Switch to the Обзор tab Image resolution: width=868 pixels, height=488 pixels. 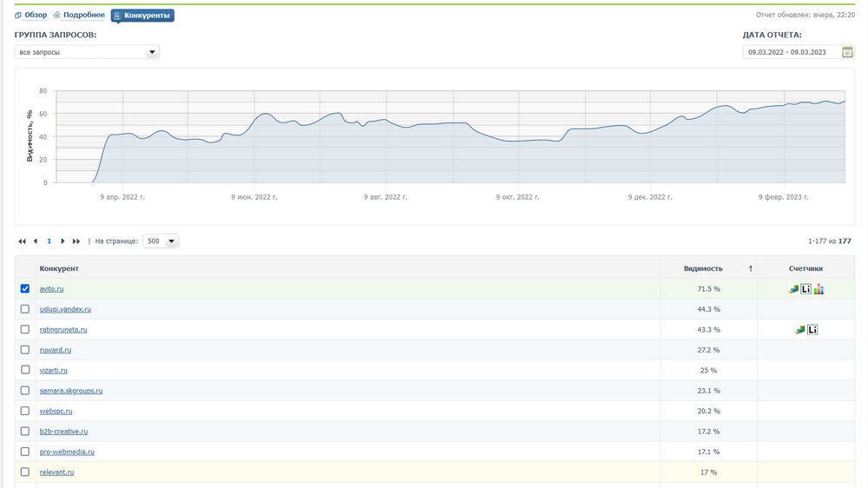click(x=31, y=16)
